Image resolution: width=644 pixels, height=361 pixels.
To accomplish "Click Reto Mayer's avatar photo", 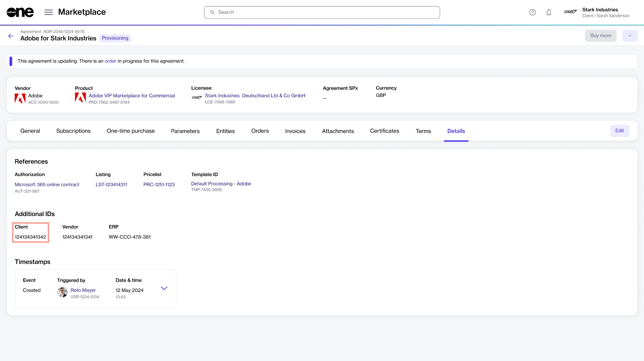I will (x=62, y=292).
